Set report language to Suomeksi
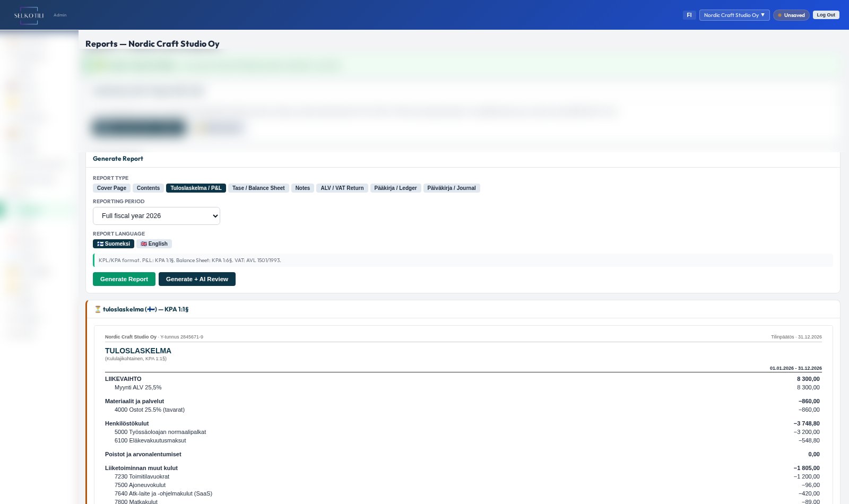This screenshot has width=849, height=504. (x=114, y=244)
